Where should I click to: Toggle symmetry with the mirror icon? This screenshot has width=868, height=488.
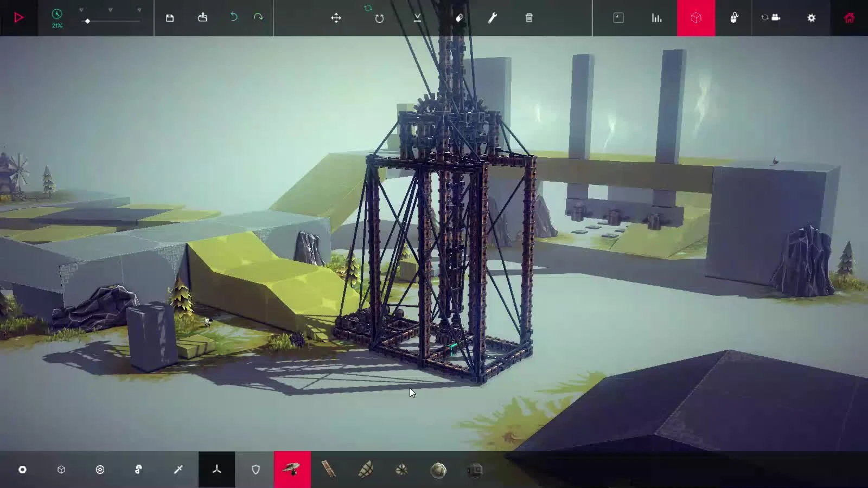417,18
